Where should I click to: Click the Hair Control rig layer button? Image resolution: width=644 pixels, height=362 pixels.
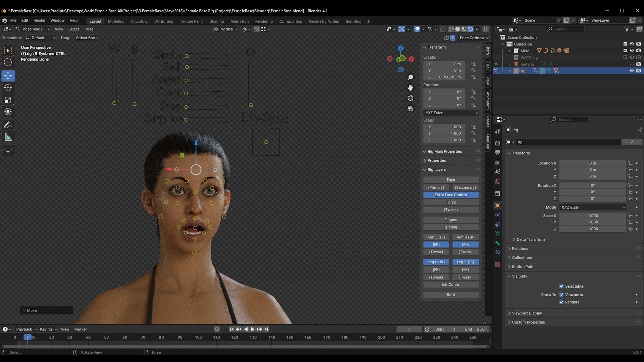451,285
